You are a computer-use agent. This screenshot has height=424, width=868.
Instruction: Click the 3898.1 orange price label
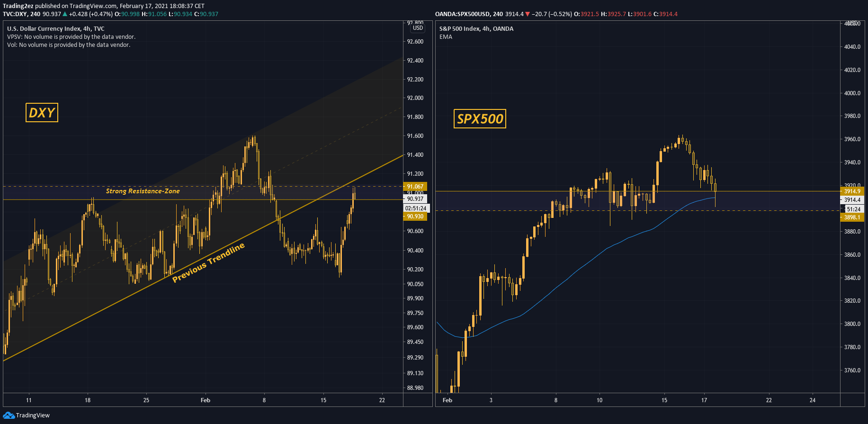[852, 217]
